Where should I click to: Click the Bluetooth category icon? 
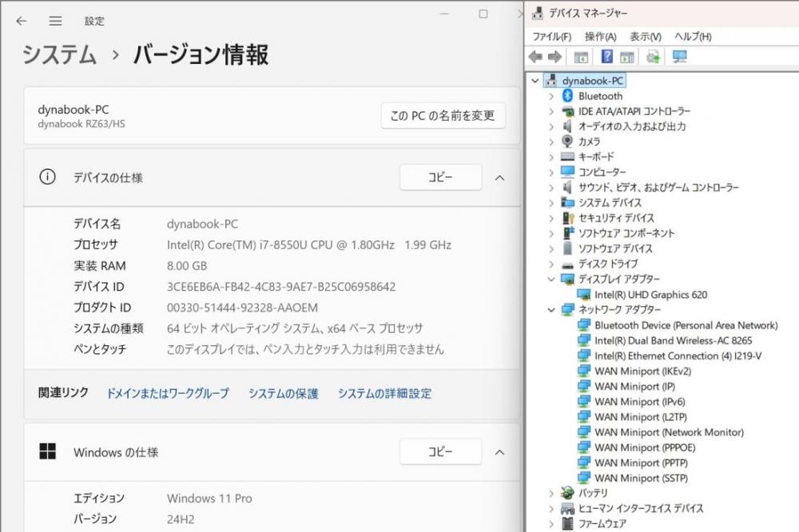(x=567, y=96)
